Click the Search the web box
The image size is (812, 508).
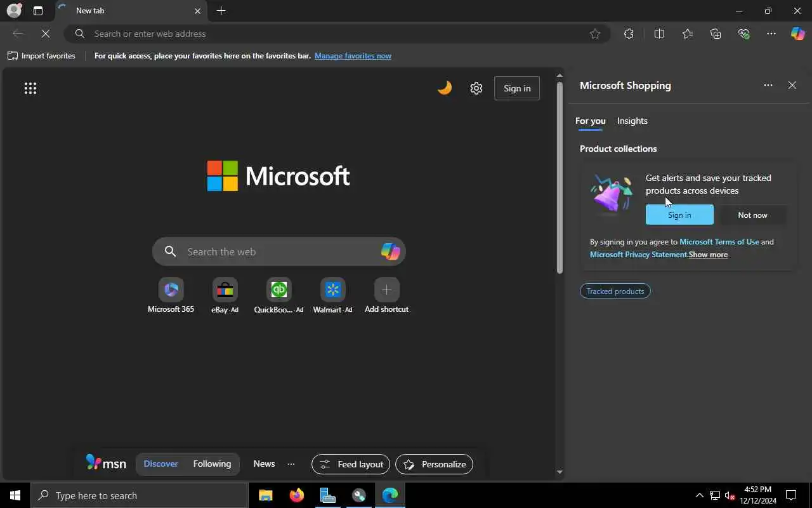pos(278,251)
